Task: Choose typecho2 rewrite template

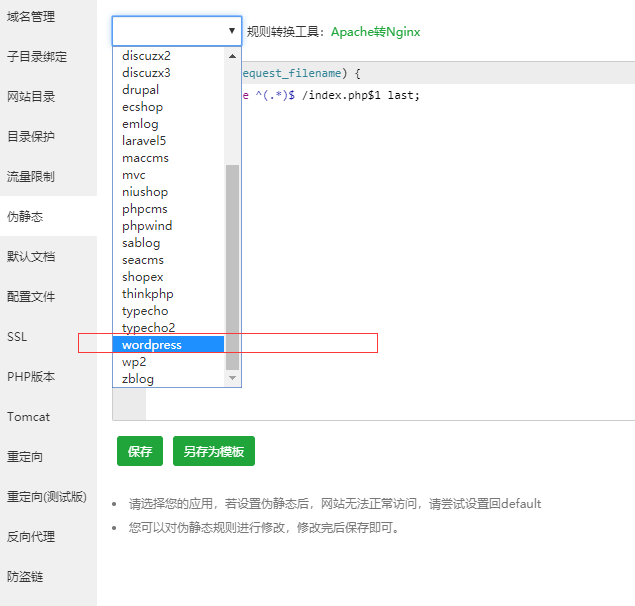Action: click(x=148, y=328)
